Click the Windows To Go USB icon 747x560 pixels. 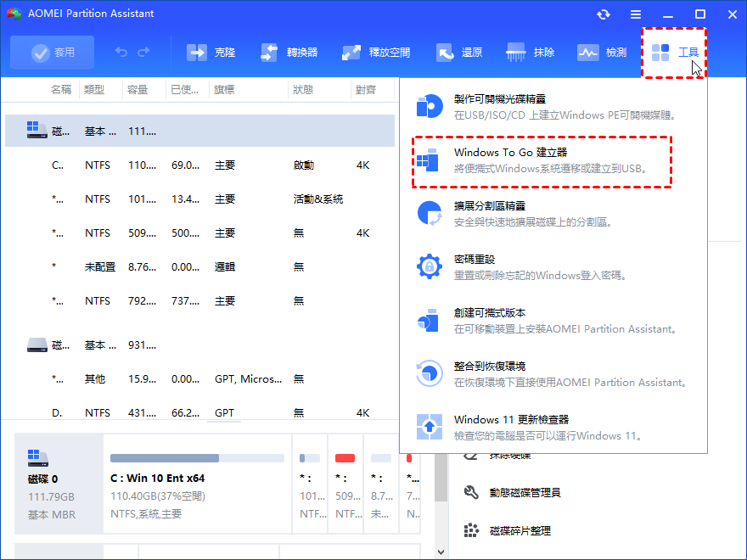tap(427, 160)
